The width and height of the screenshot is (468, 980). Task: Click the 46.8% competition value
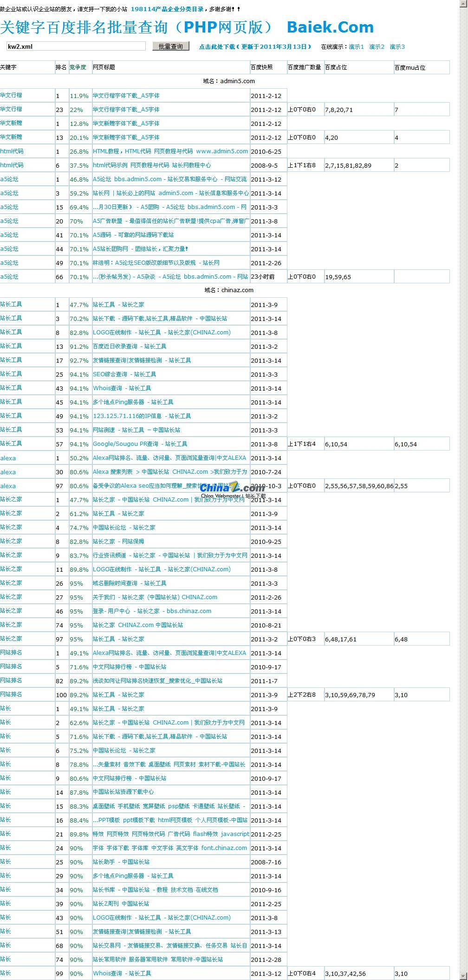coord(79,179)
